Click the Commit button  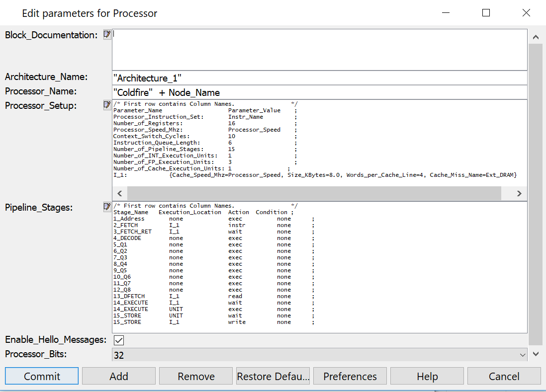coord(42,376)
